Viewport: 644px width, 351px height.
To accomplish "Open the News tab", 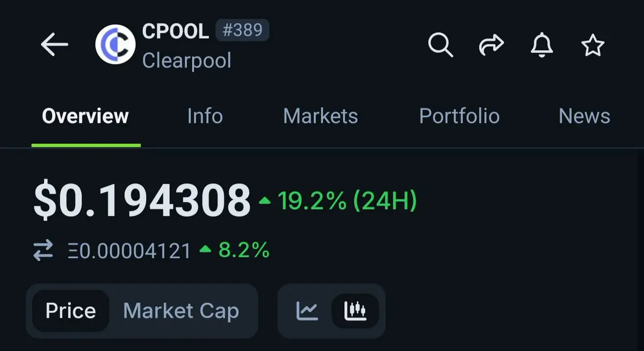I will (584, 116).
